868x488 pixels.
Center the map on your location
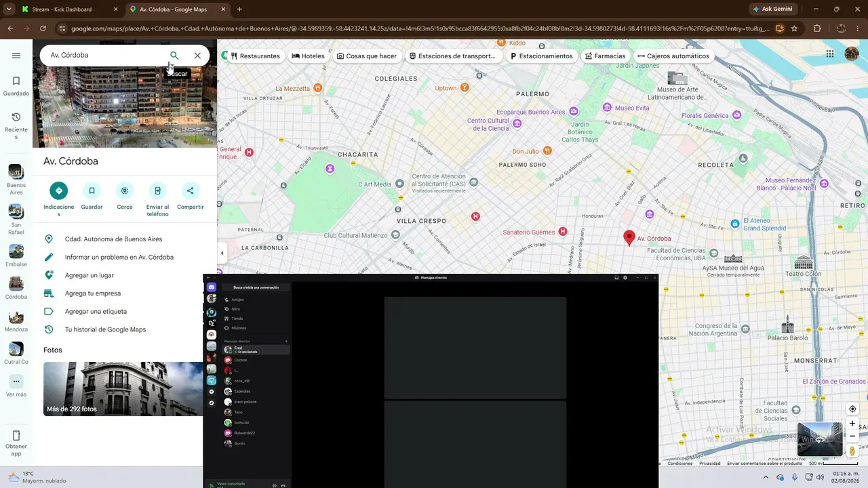click(x=852, y=409)
